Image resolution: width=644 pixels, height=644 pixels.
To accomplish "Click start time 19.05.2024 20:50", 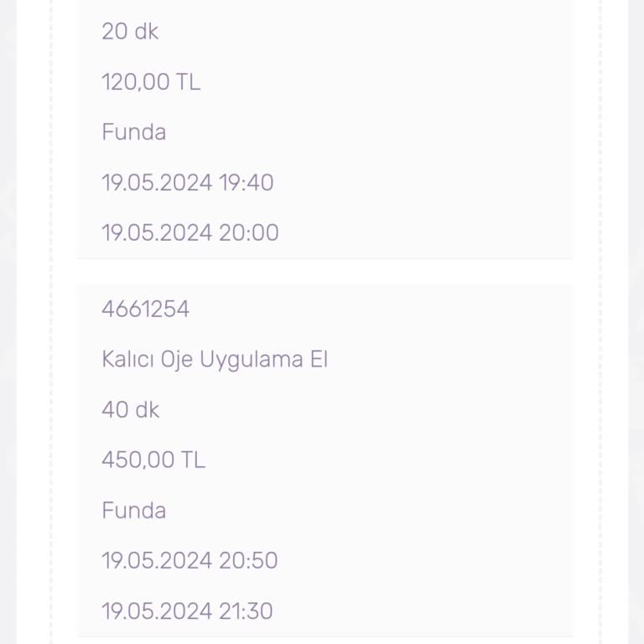I will [x=190, y=561].
